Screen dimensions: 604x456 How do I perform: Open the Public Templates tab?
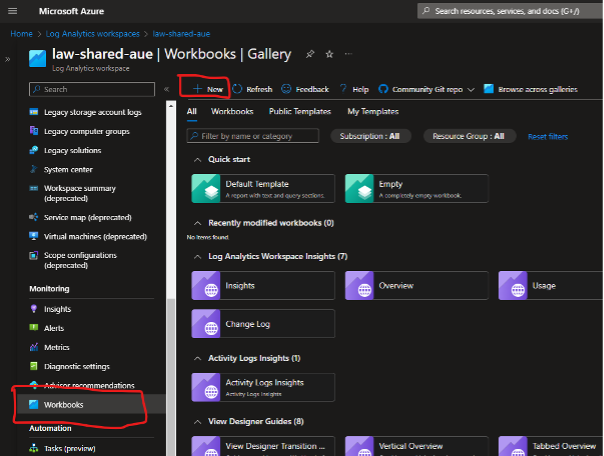pos(300,111)
